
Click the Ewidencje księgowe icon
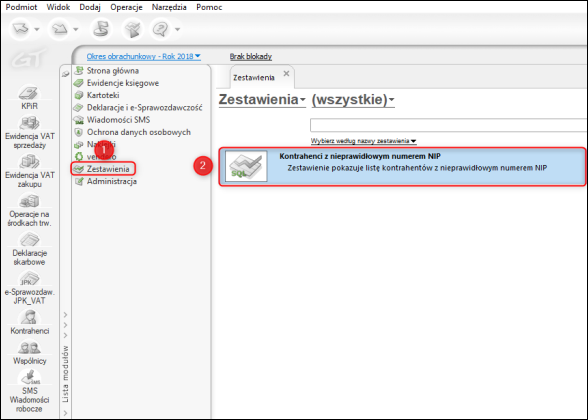coord(79,82)
